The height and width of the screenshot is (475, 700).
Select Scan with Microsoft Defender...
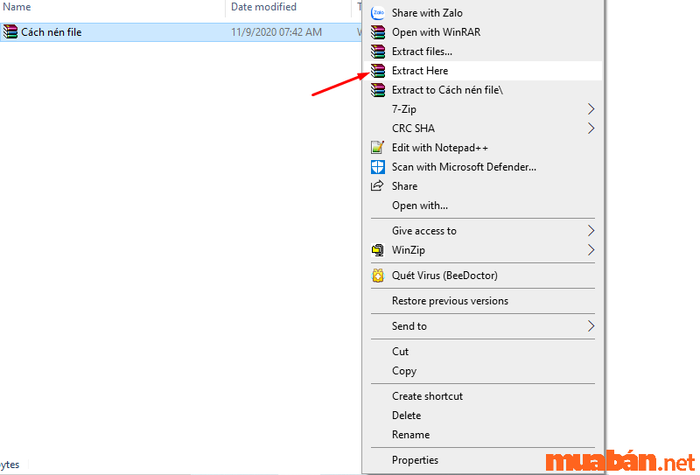[483, 167]
